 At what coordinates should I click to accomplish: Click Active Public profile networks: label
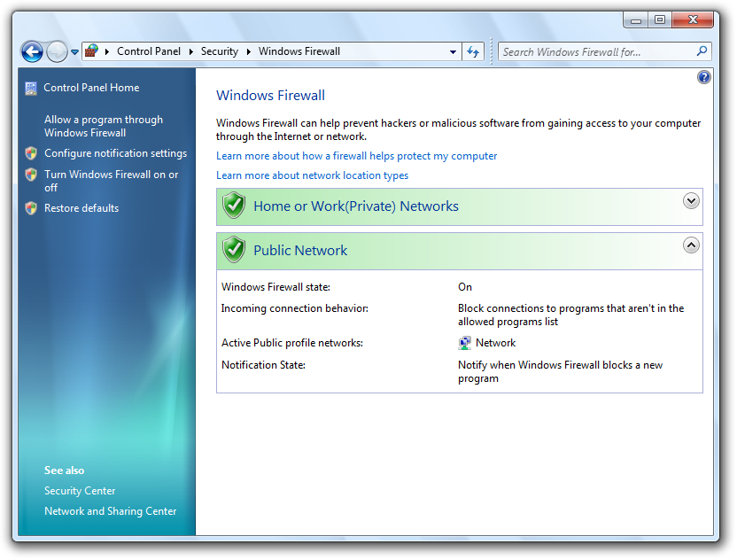pyautogui.click(x=292, y=343)
